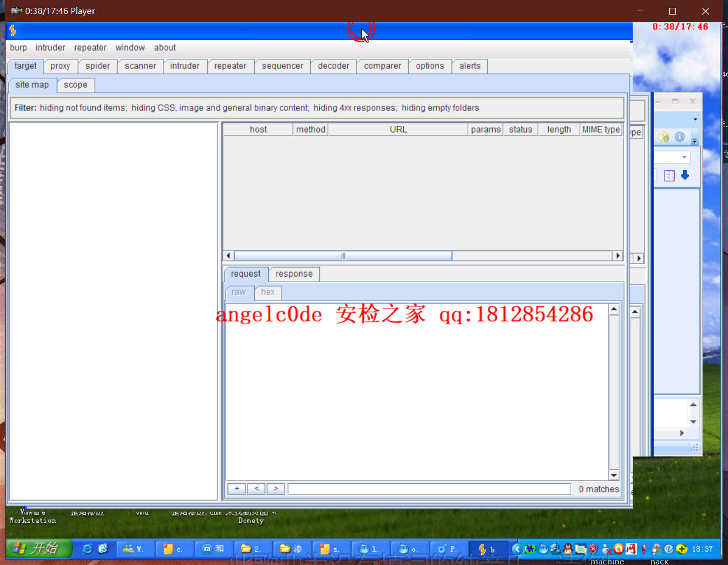Image resolution: width=728 pixels, height=565 pixels.
Task: Switch to the request tab
Action: coord(246,274)
